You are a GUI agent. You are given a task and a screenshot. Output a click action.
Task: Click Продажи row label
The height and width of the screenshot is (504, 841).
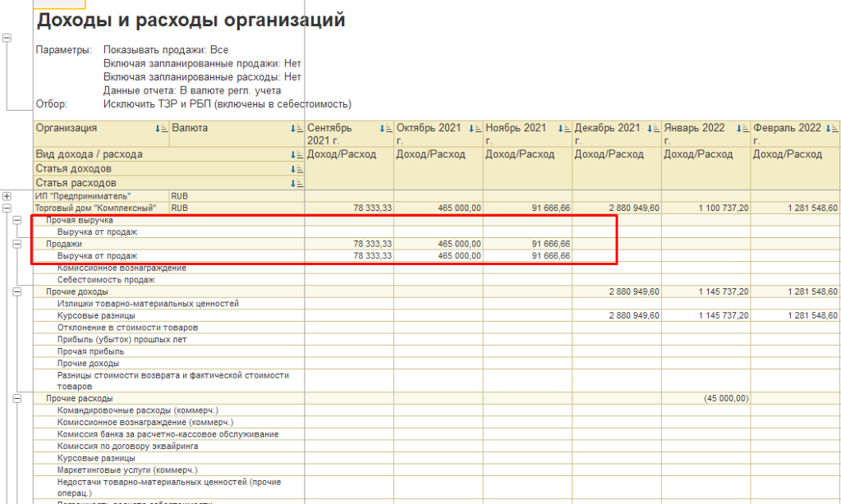64,244
